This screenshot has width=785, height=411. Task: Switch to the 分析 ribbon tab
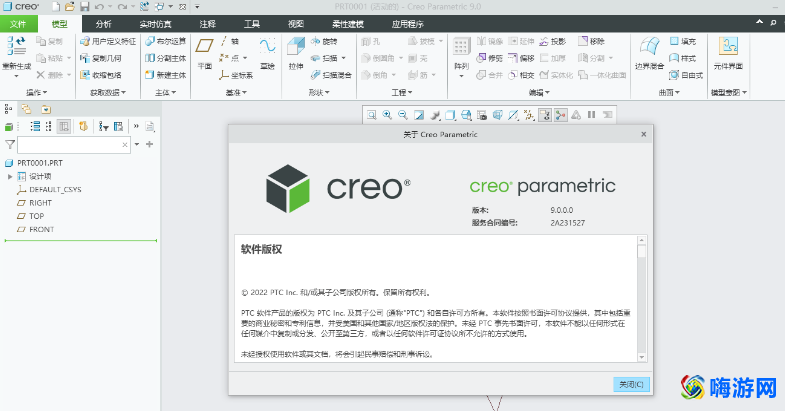pos(104,24)
